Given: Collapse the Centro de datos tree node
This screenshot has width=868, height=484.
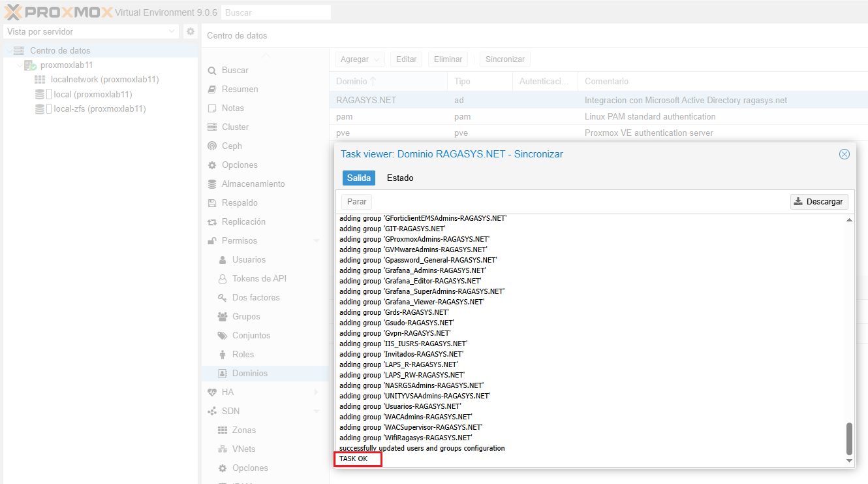Looking at the screenshot, I should [8, 50].
